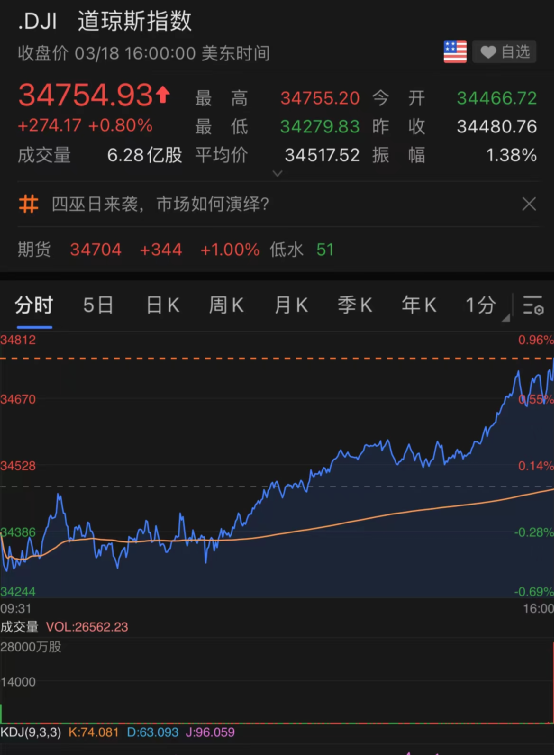Tap the -0.69% percent axis label

[534, 592]
